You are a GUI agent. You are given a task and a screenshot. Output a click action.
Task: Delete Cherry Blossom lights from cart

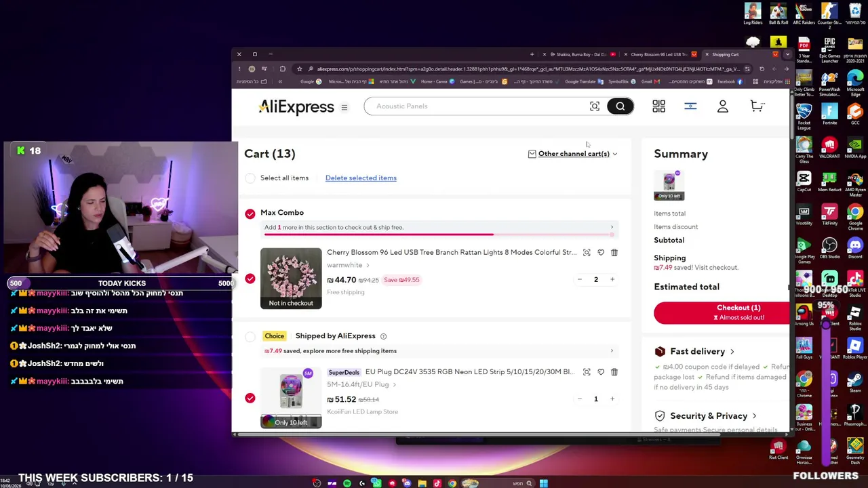[614, 252]
